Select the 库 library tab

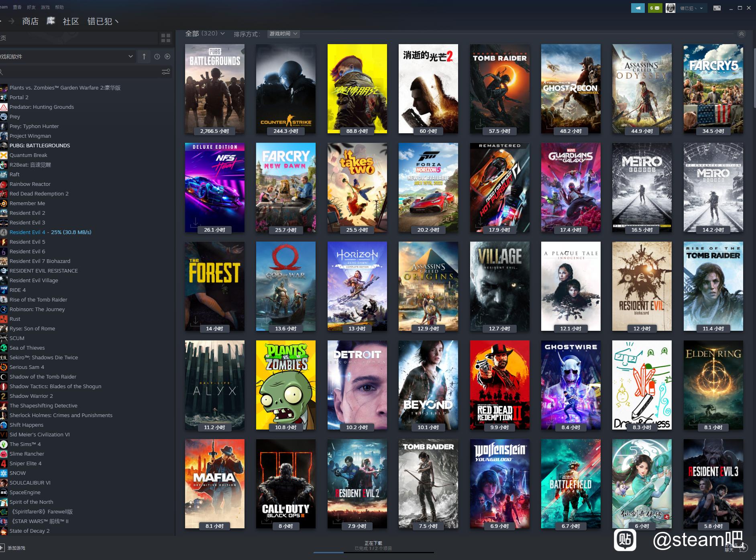[51, 21]
